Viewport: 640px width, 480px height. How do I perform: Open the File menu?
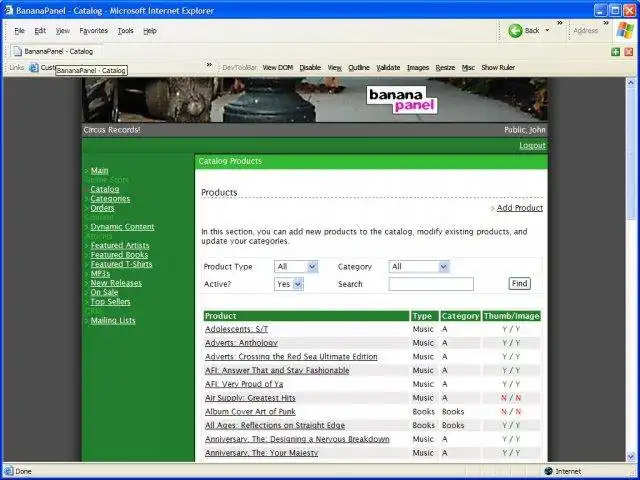(x=20, y=31)
